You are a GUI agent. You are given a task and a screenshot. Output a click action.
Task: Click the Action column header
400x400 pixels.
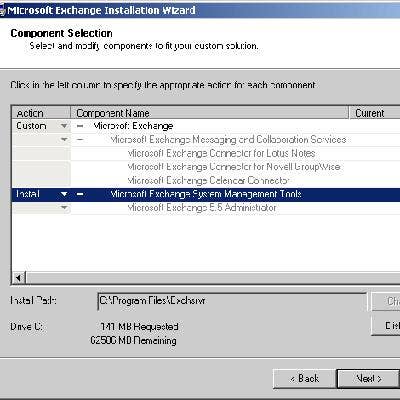(x=41, y=113)
